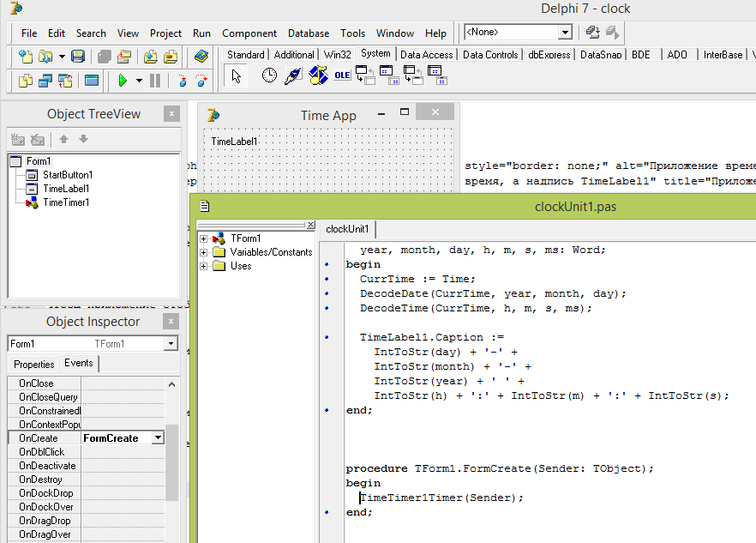Select the TDdeServerConv component icon
Screen dimensions: 756x543
tap(413, 75)
